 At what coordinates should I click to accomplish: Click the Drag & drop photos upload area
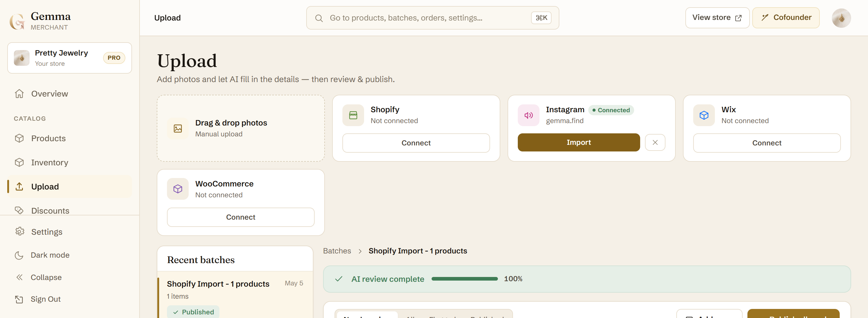pyautogui.click(x=241, y=128)
